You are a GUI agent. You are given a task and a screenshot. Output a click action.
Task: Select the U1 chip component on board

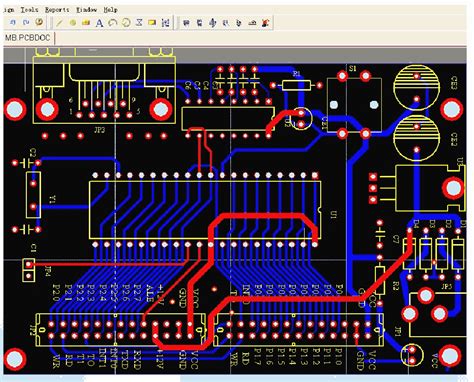click(x=205, y=210)
